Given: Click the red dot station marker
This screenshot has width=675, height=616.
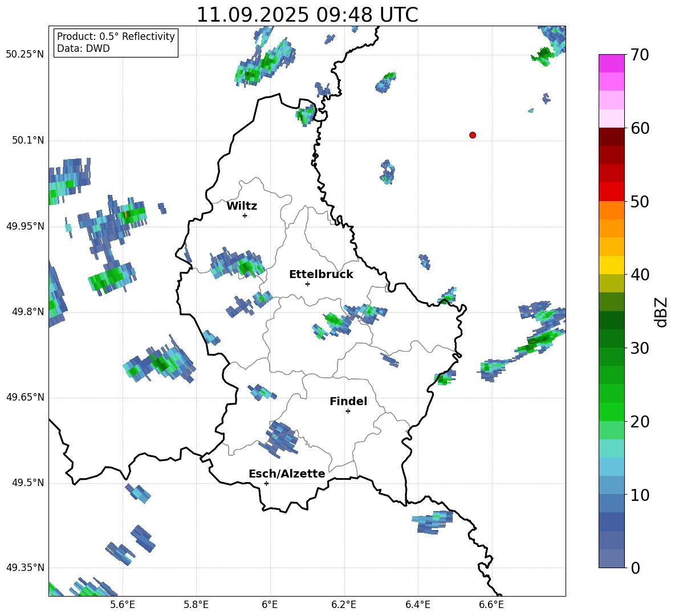Looking at the screenshot, I should pos(472,135).
